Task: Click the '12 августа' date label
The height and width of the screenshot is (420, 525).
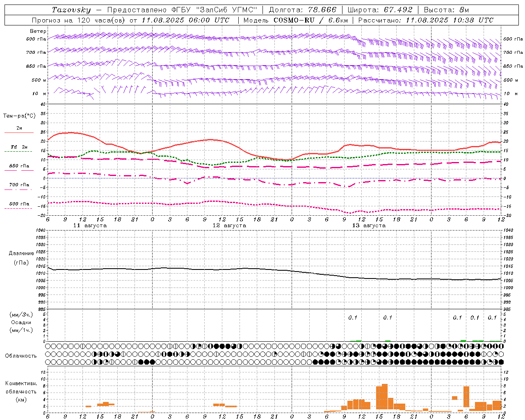Action: point(229,226)
